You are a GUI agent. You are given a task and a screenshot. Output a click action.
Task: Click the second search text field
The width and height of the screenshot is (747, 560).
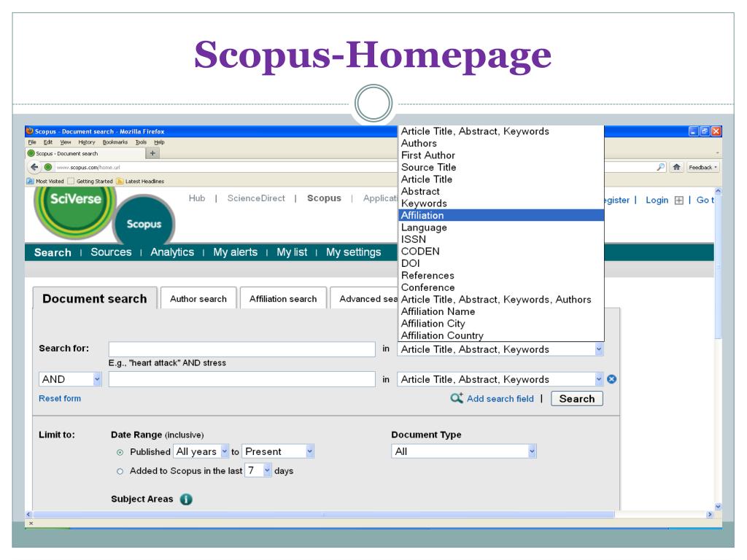pyautogui.click(x=241, y=379)
